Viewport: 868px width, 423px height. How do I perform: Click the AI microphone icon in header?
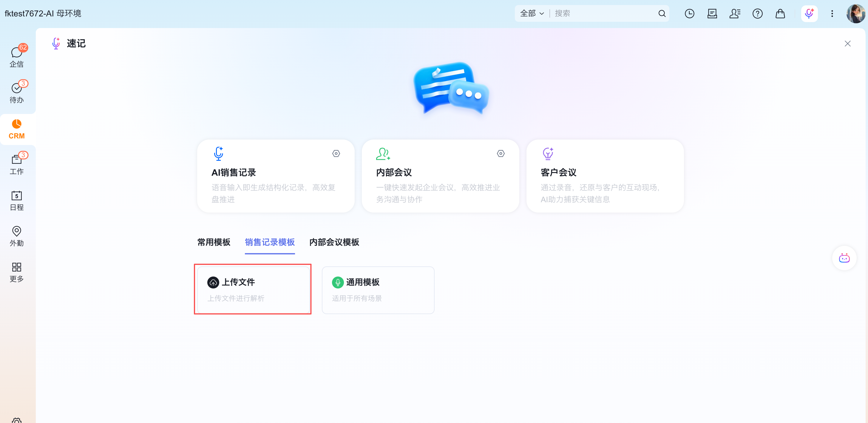pyautogui.click(x=809, y=13)
